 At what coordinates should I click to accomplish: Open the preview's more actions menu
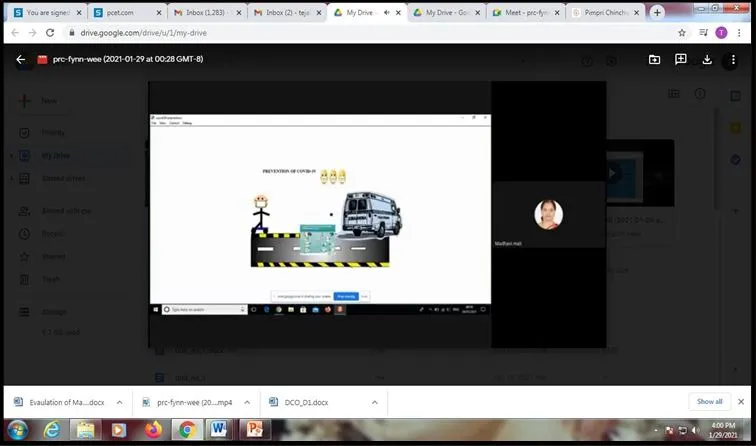(x=733, y=59)
